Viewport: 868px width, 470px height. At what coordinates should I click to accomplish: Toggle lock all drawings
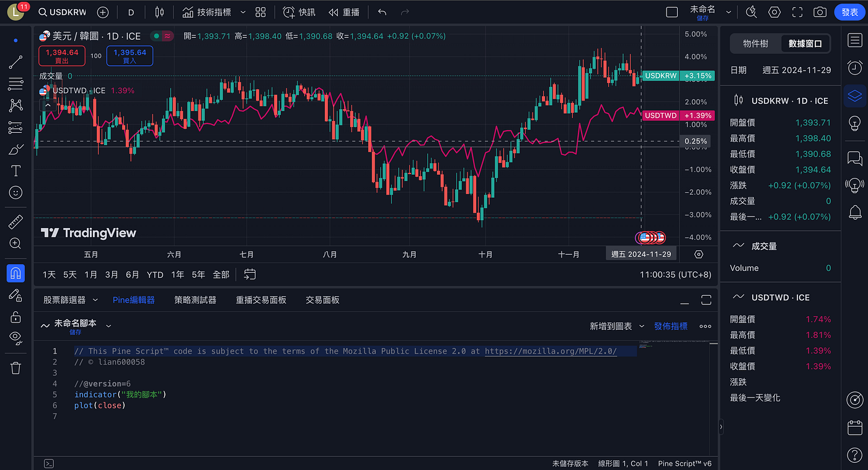coord(15,316)
